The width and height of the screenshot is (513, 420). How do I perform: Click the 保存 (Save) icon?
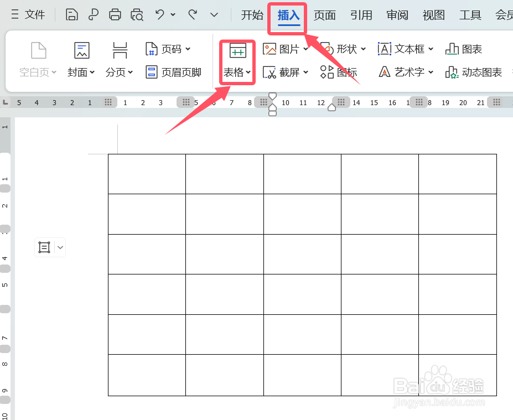tap(72, 15)
